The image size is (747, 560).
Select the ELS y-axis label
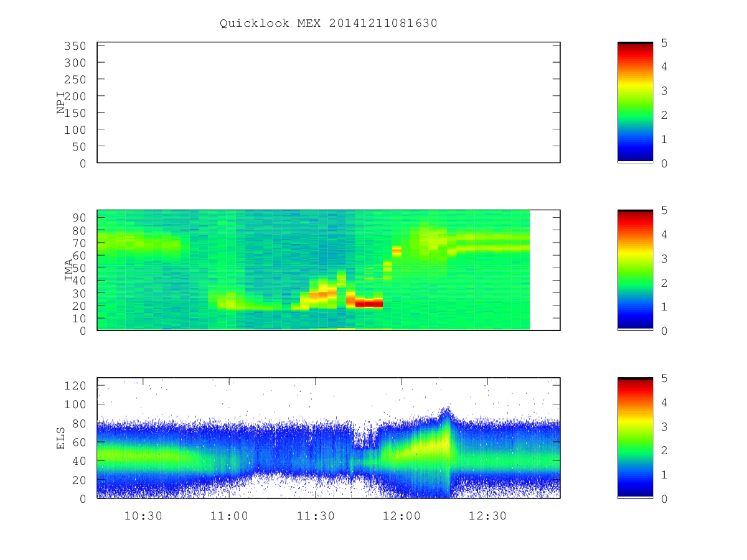click(x=61, y=438)
